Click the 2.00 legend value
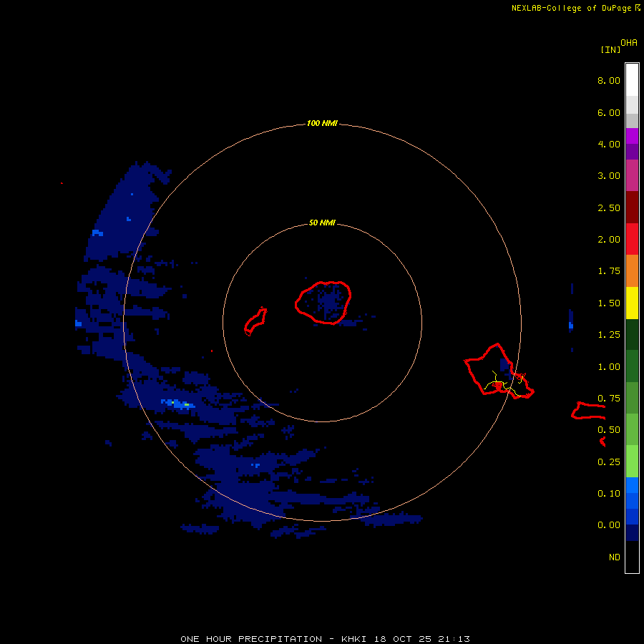 point(609,240)
